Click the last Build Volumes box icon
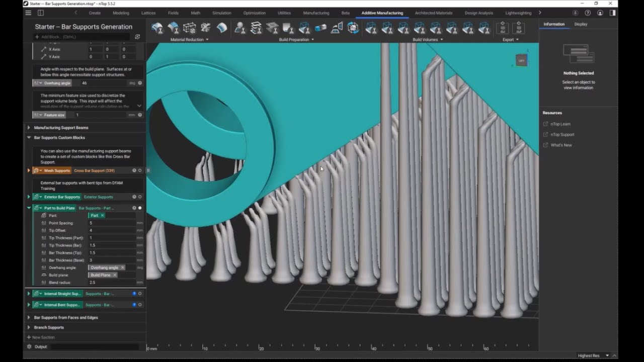The width and height of the screenshot is (644, 362). click(484, 28)
